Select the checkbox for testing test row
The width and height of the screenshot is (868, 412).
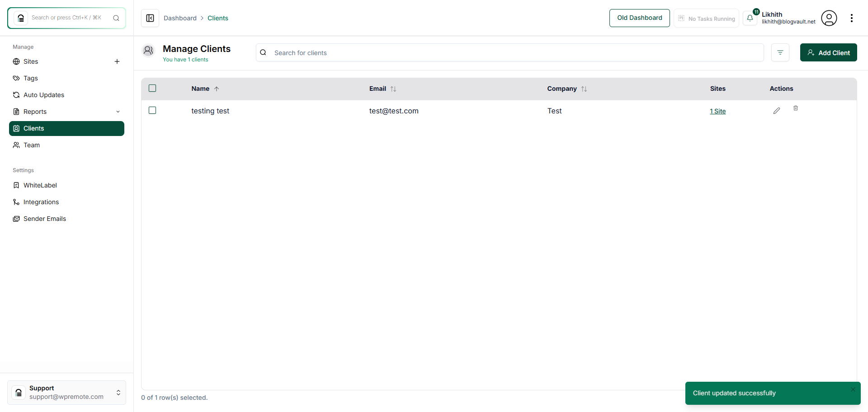point(152,110)
